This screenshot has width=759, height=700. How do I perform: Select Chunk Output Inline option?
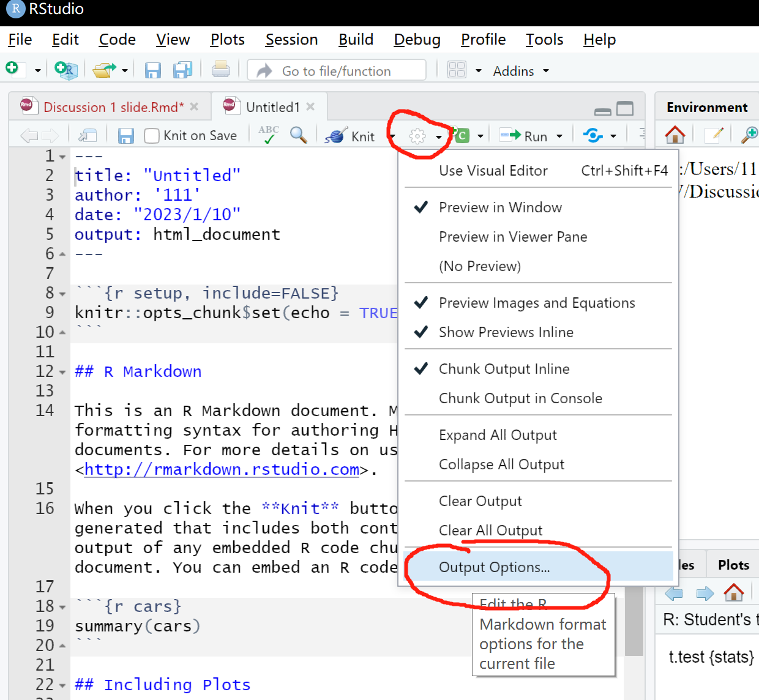coord(539,369)
